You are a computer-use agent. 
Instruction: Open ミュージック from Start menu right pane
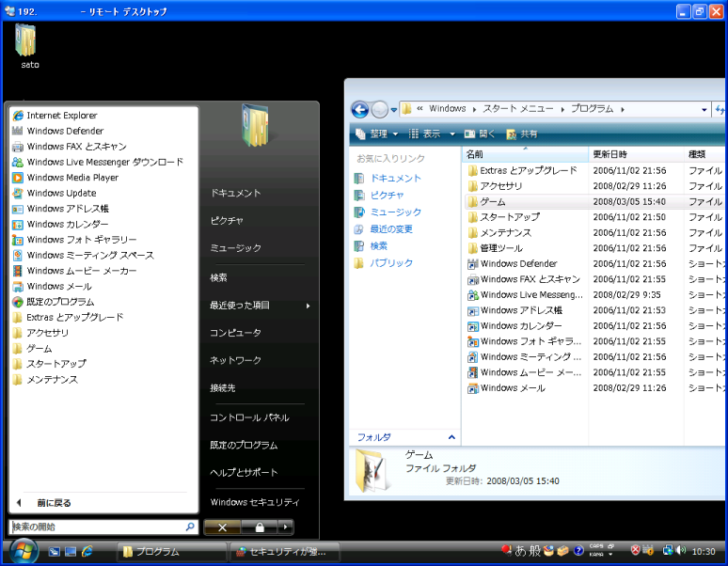[235, 248]
